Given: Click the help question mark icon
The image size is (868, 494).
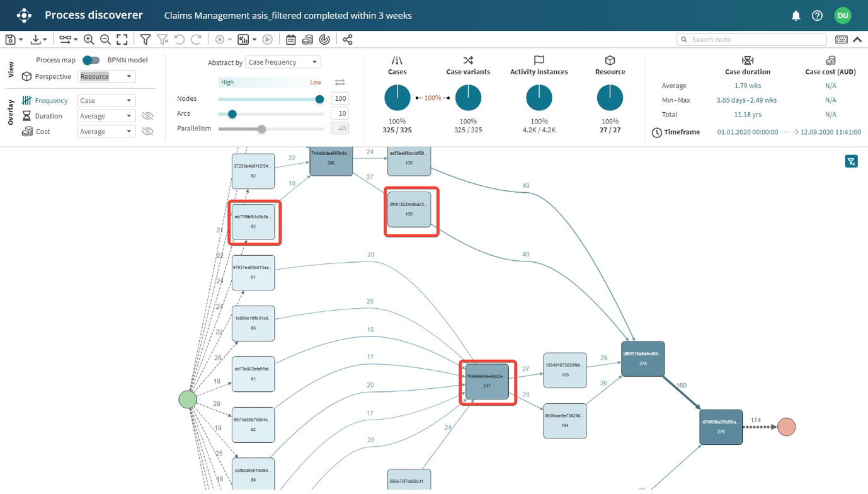Looking at the screenshot, I should click(x=817, y=16).
